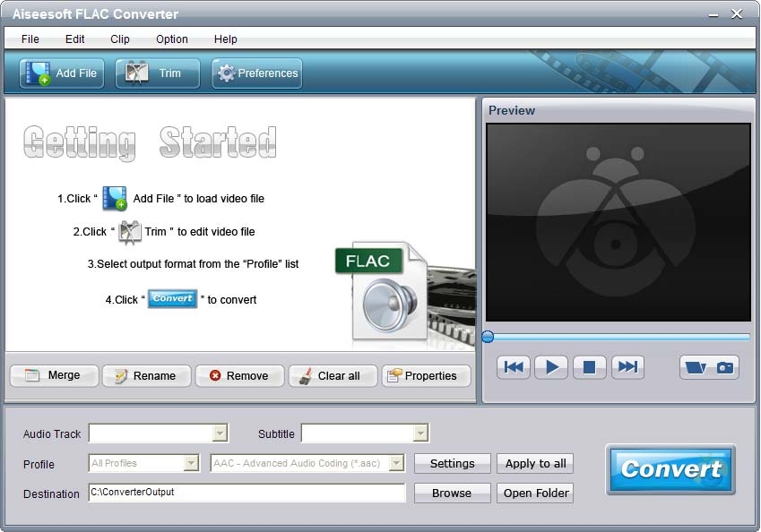Image resolution: width=761 pixels, height=532 pixels.
Task: Open the snapshot folder icon
Action: pyautogui.click(x=696, y=367)
